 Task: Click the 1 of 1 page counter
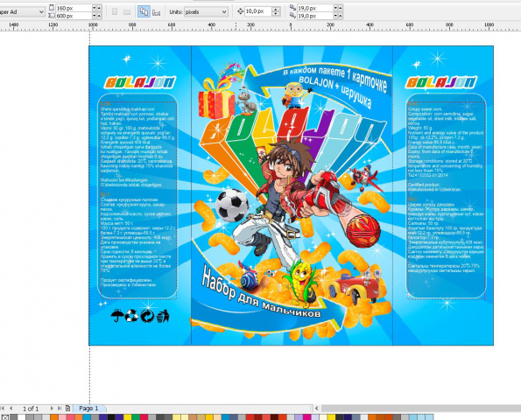(x=31, y=409)
